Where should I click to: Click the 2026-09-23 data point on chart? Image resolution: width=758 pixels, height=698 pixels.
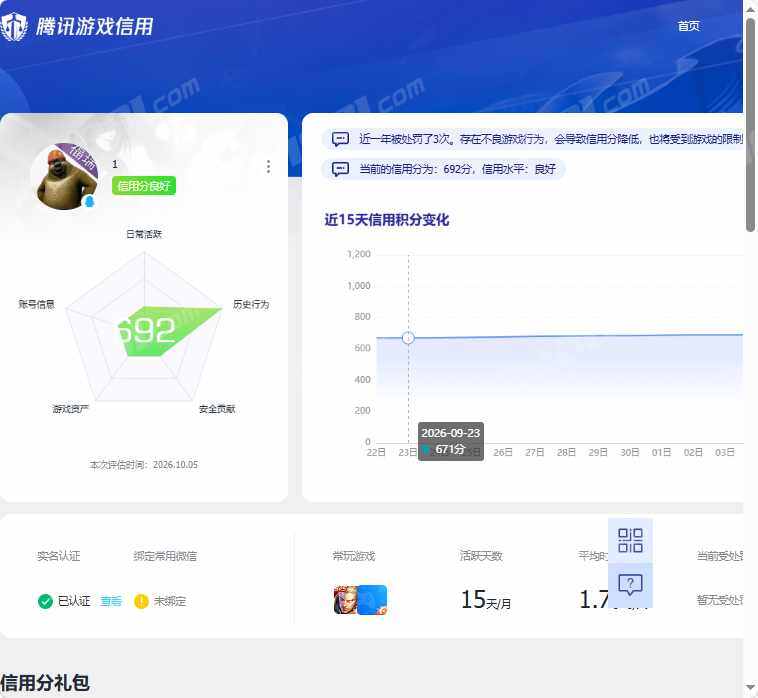pyautogui.click(x=408, y=338)
